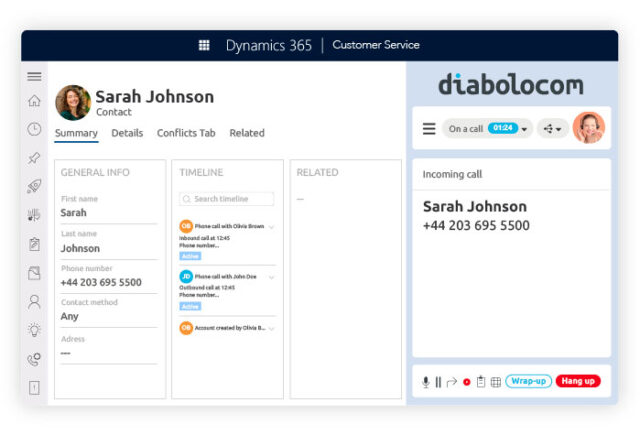
Task: Click the Incoming call header
Action: pos(452,175)
